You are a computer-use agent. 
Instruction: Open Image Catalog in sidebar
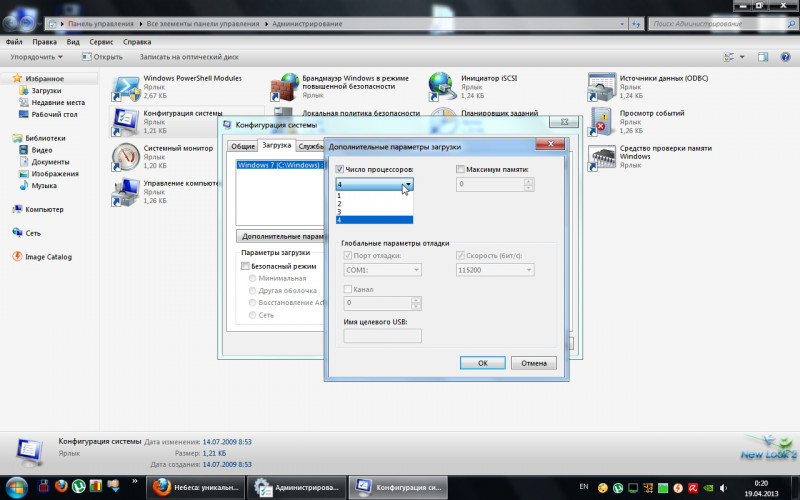pyautogui.click(x=48, y=257)
